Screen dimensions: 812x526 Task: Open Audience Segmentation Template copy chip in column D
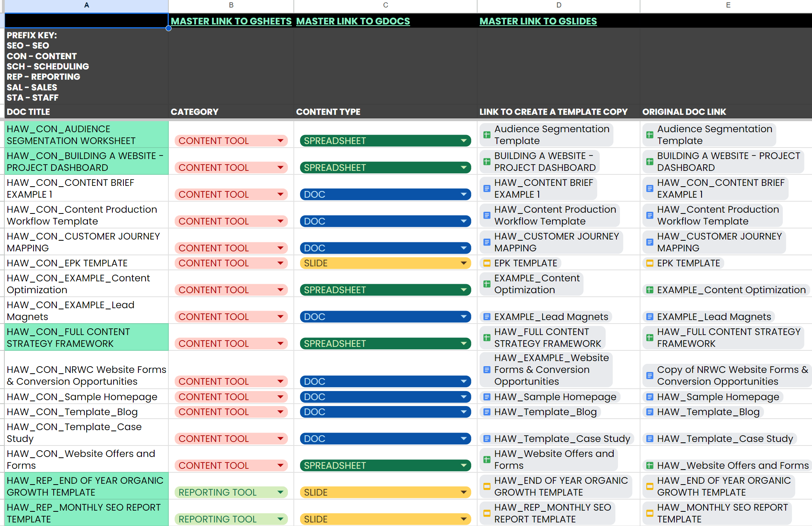(x=547, y=135)
